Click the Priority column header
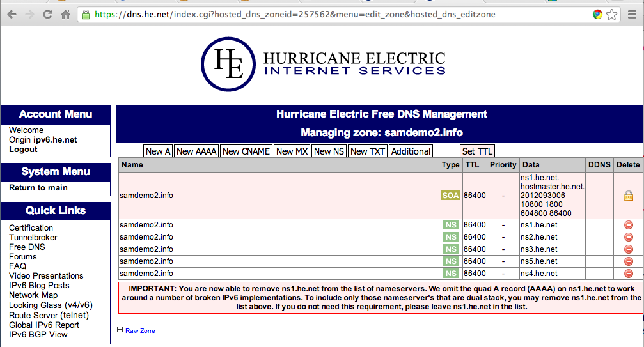Image resolution: width=644 pixels, height=347 pixels. point(503,164)
